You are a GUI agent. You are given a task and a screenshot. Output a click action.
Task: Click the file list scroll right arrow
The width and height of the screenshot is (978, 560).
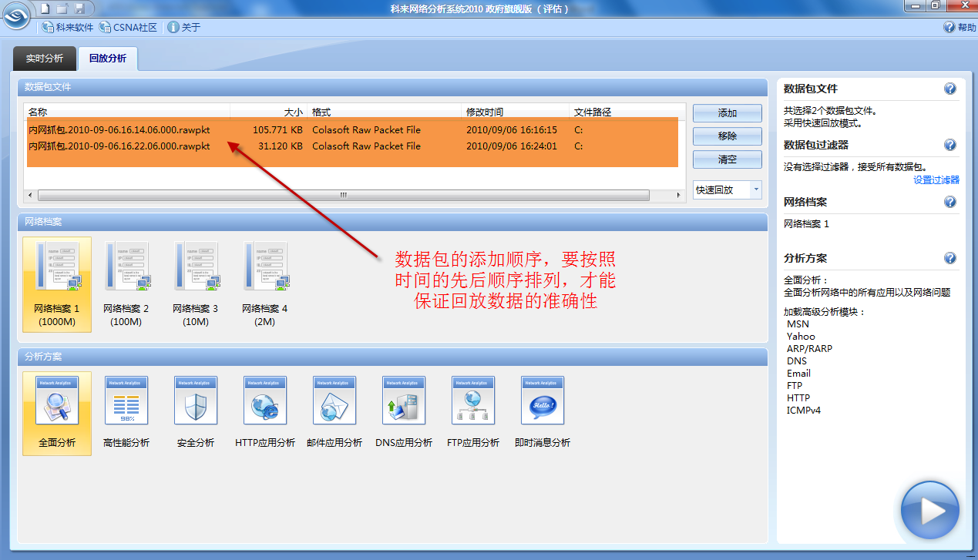[x=679, y=196]
